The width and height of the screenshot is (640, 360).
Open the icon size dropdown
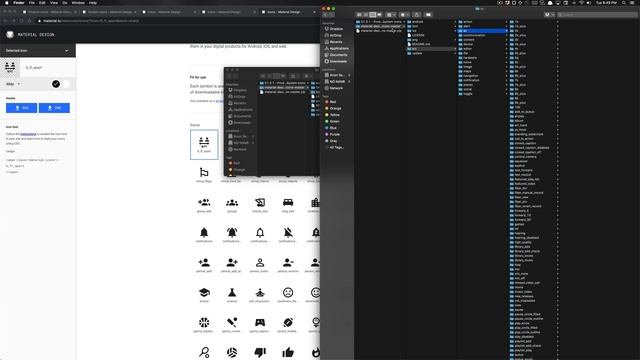coord(13,84)
